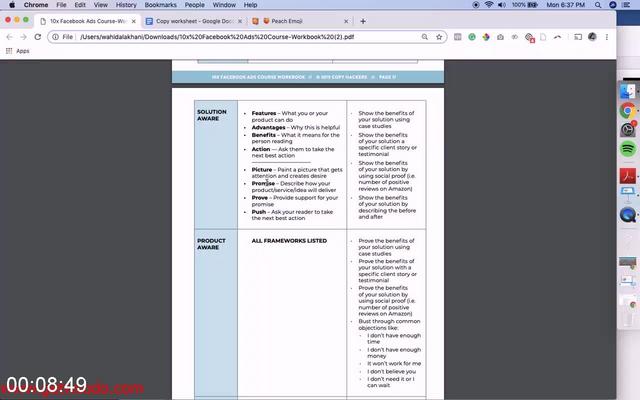Viewport: 640px width, 400px height.
Task: Click the bold word Benefits
Action: (263, 135)
